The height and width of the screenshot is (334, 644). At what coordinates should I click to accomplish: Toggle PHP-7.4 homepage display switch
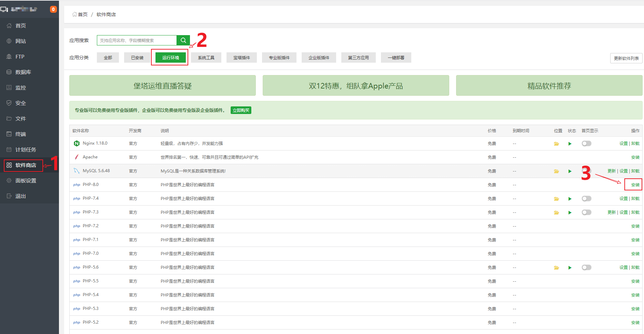(586, 199)
